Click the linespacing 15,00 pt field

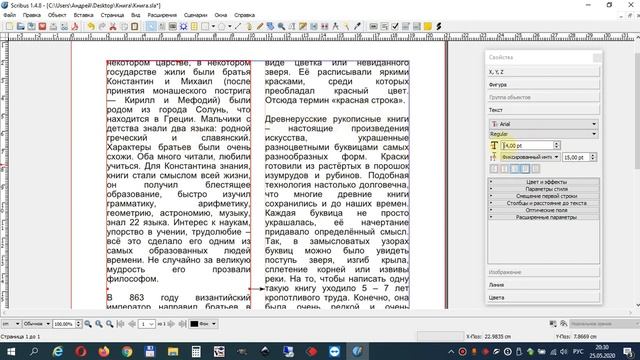coord(576,157)
